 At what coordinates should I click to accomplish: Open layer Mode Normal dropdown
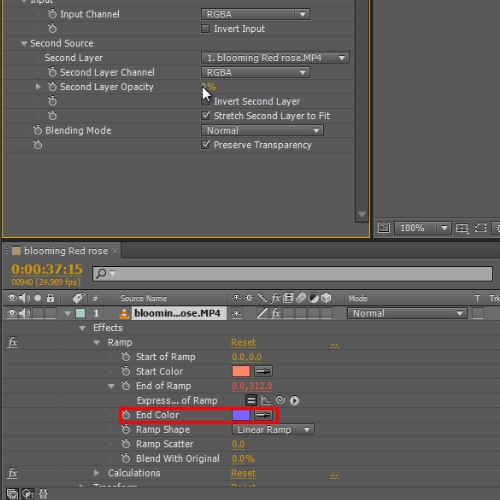pyautogui.click(x=407, y=313)
